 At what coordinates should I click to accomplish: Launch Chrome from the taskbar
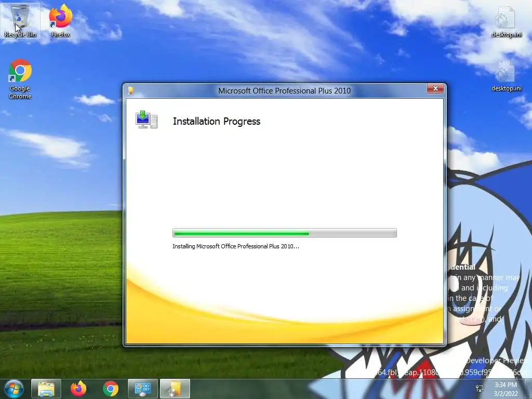(111, 389)
